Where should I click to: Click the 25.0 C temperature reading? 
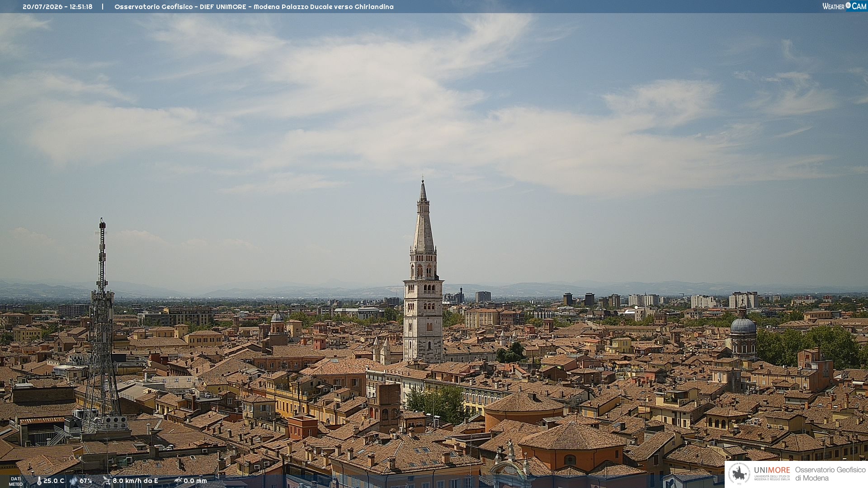[54, 481]
